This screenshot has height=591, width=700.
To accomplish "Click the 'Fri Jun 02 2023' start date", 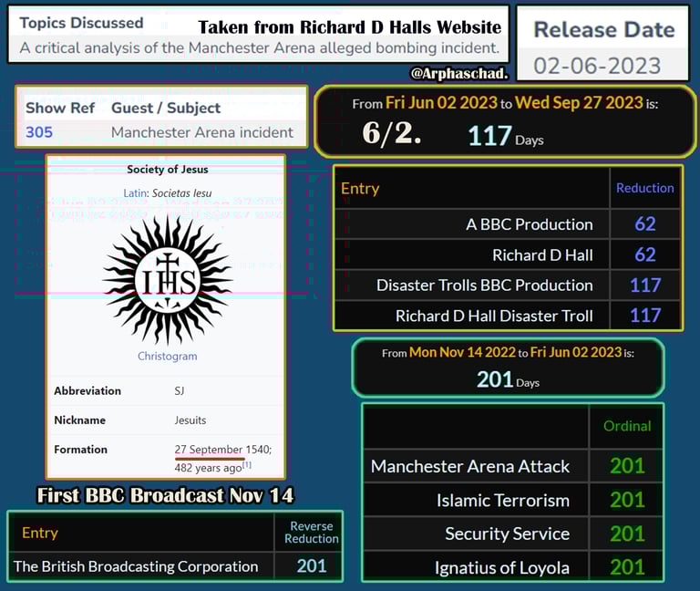I will click(441, 103).
